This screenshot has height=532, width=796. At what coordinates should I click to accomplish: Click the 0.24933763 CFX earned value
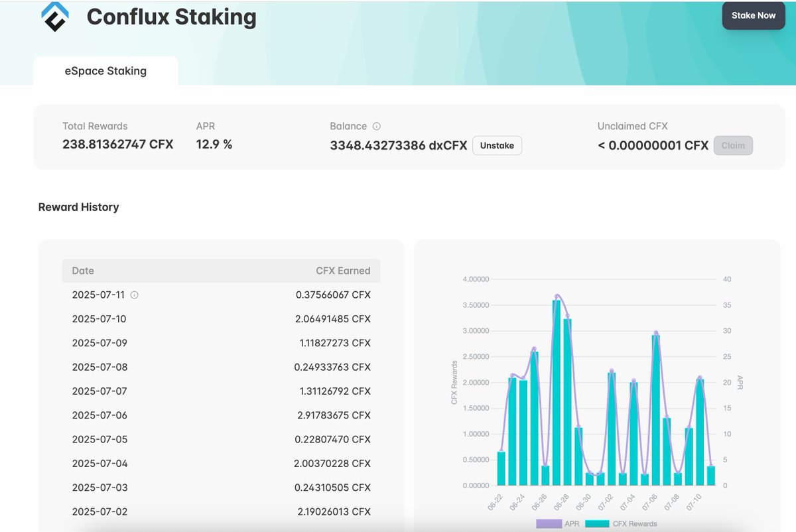pos(333,367)
